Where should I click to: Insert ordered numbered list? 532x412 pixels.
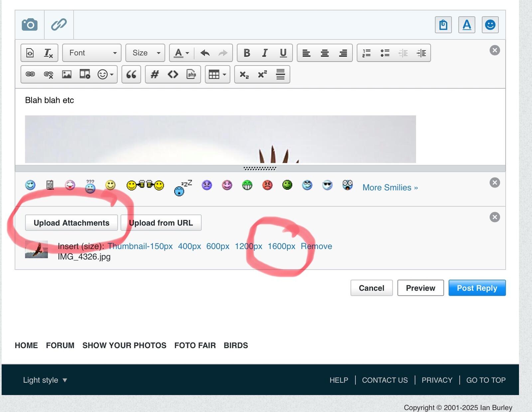(366, 53)
